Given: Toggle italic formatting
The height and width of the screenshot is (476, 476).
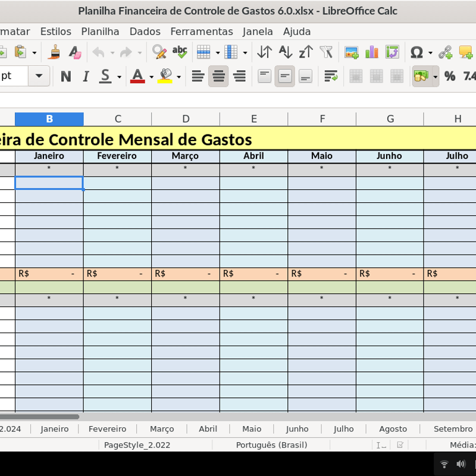Looking at the screenshot, I should [x=86, y=76].
